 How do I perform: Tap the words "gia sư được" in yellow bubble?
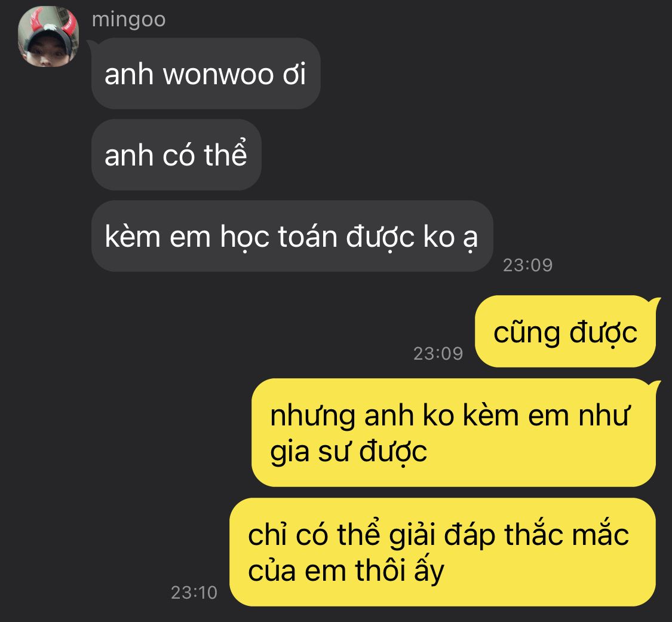(x=348, y=451)
